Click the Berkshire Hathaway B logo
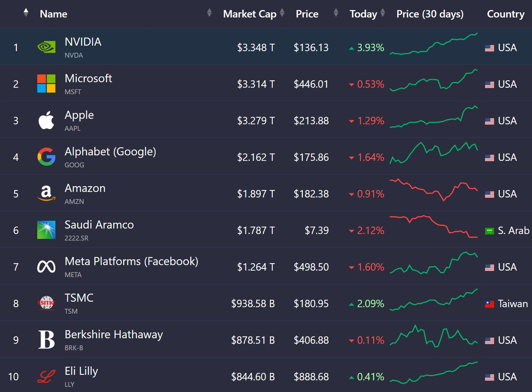The height and width of the screenshot is (392, 532). [x=47, y=340]
